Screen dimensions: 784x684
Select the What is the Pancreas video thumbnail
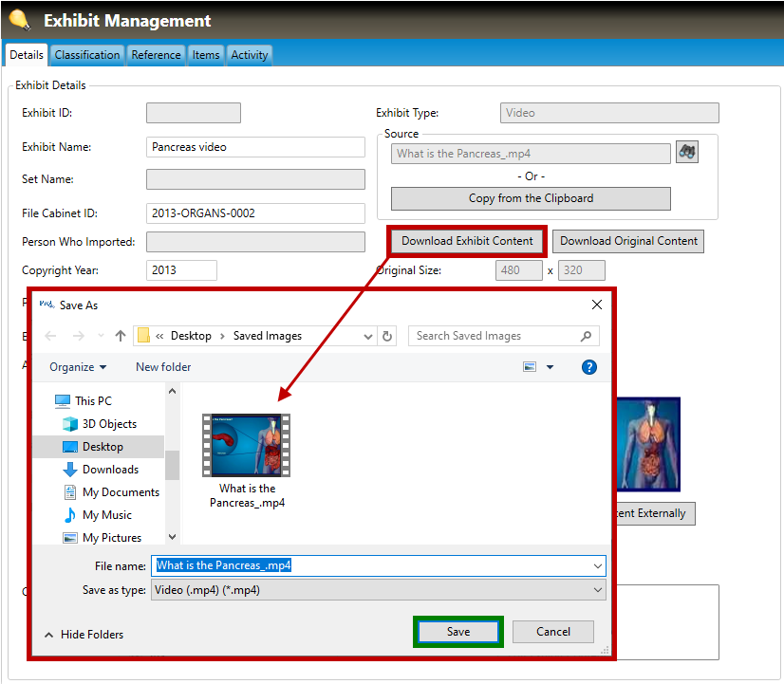pyautogui.click(x=247, y=446)
